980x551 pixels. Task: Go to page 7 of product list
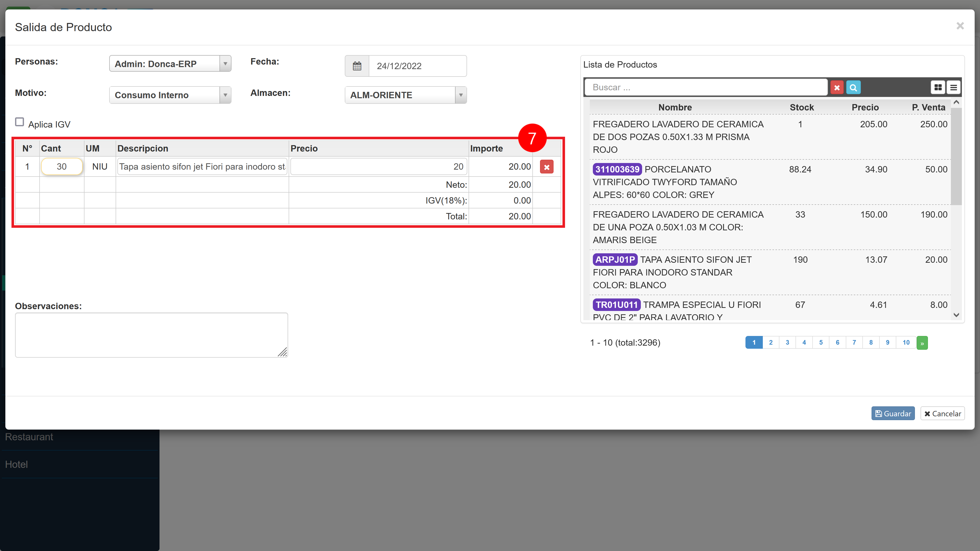click(x=854, y=343)
